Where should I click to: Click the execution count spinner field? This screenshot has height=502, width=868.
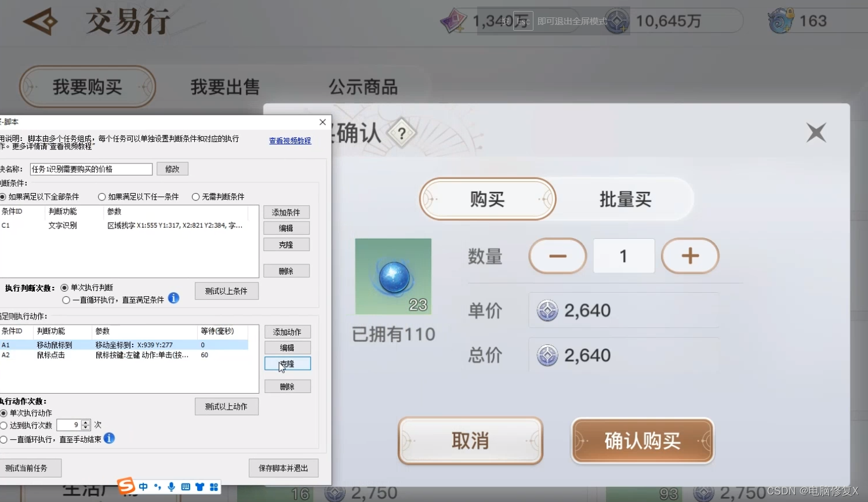(74, 425)
